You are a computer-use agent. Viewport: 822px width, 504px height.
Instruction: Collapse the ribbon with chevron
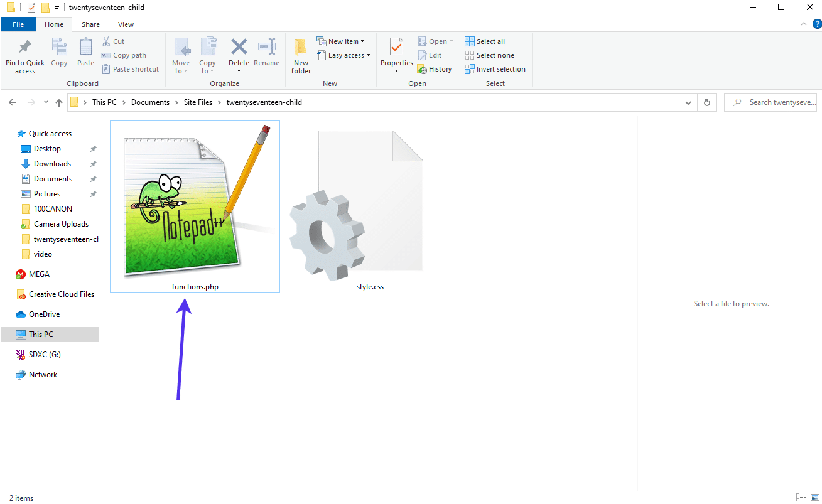coord(804,24)
